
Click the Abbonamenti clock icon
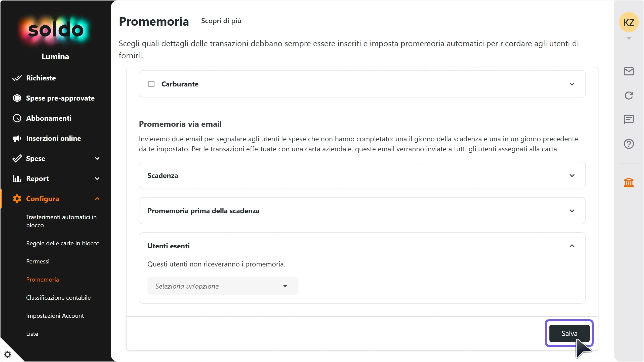(x=17, y=118)
